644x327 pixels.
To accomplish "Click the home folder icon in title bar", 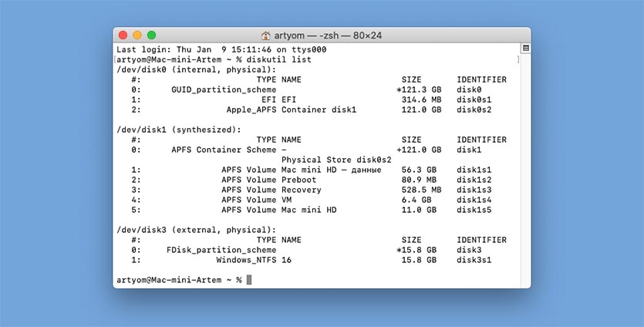I will tap(266, 35).
